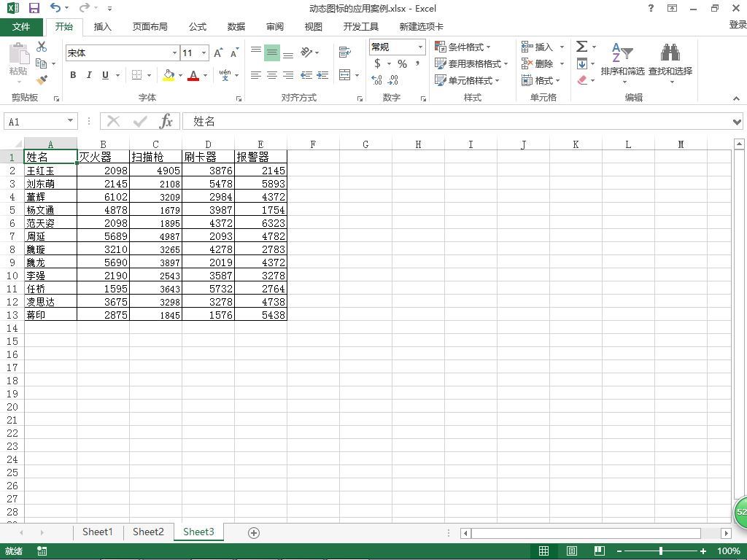This screenshot has width=747, height=560.
Task: Apply Format Painter brush
Action: coord(42,79)
